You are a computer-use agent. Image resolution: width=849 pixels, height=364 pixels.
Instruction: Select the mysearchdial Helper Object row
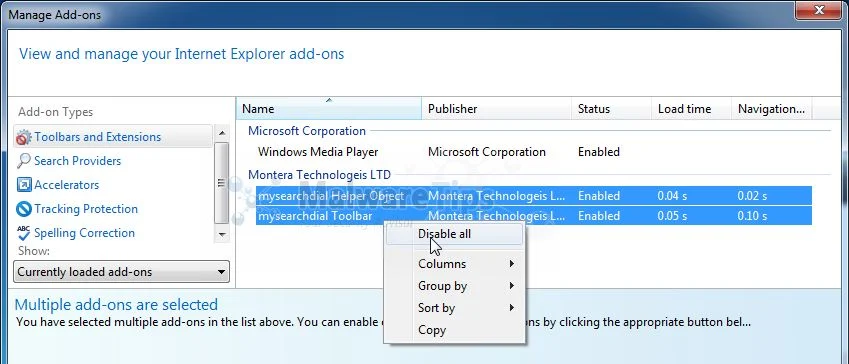(x=534, y=196)
